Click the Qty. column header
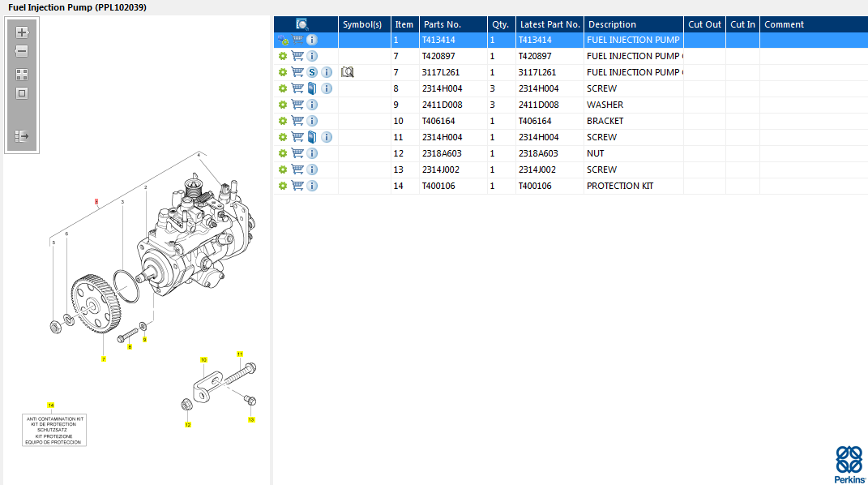 [x=500, y=24]
